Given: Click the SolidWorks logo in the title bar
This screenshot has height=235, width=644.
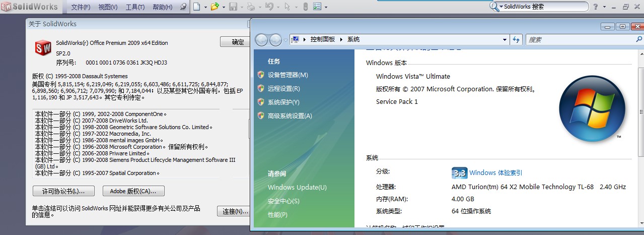Looking at the screenshot, I should click(x=29, y=7).
